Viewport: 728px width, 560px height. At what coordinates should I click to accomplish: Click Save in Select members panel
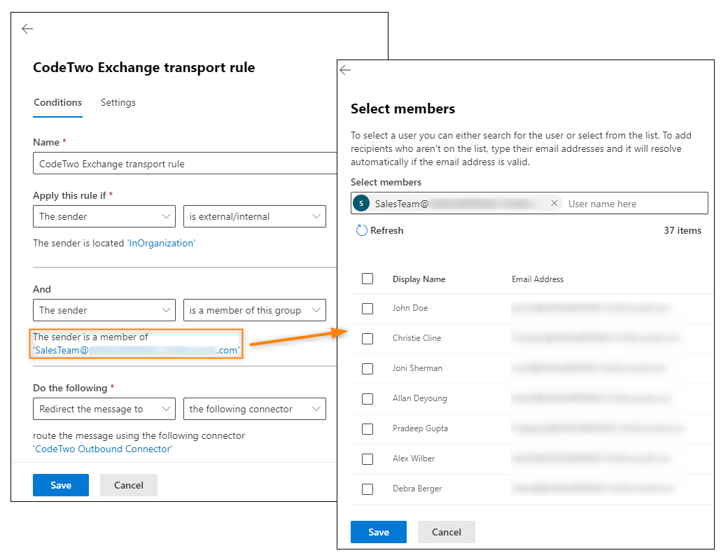point(379,532)
